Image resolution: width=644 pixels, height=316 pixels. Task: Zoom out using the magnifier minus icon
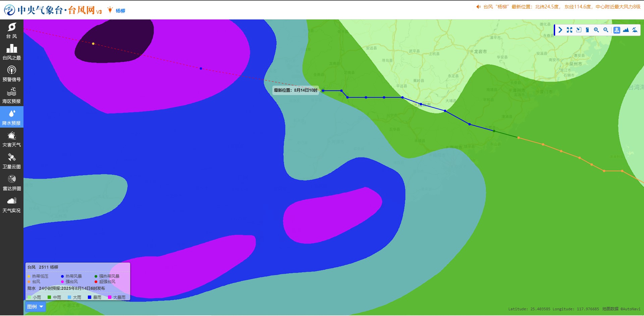click(606, 30)
